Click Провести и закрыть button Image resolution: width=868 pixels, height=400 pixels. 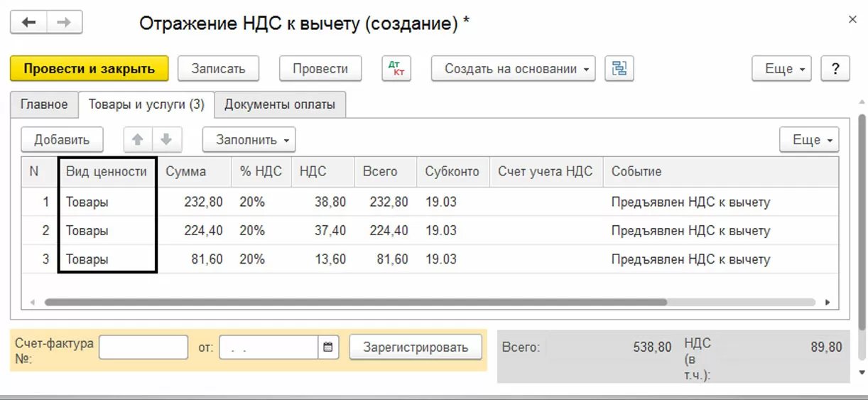[89, 69]
